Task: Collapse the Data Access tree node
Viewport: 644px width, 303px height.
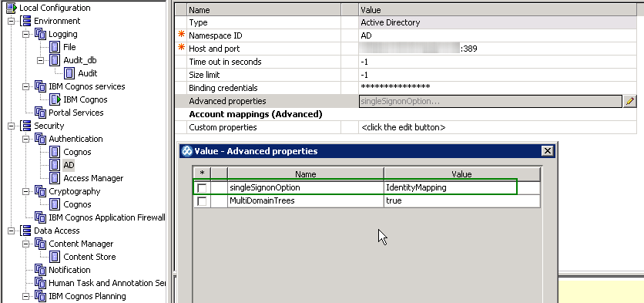Action: 12,231
